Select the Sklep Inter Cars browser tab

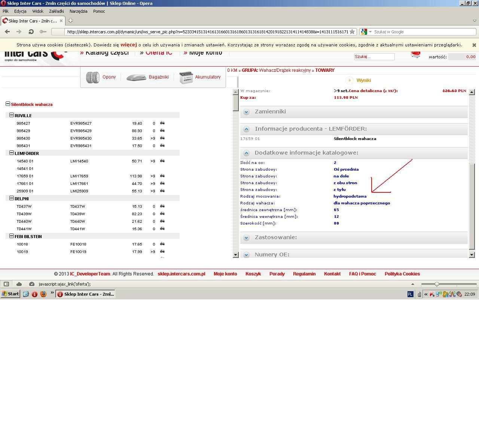tap(33, 21)
